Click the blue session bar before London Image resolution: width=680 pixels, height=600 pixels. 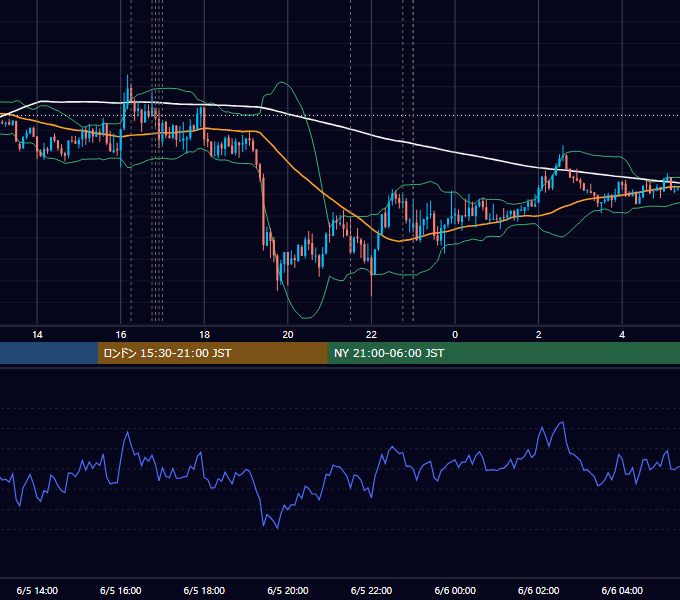point(49,353)
